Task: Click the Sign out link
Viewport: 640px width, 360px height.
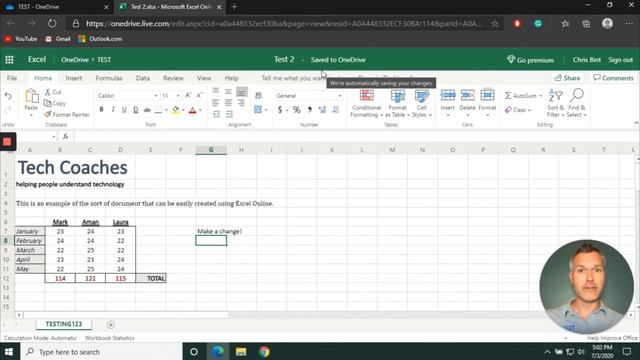Action: [620, 60]
